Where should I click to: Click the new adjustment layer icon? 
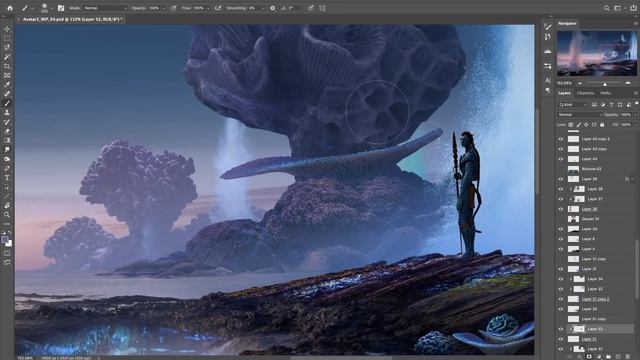click(x=598, y=357)
